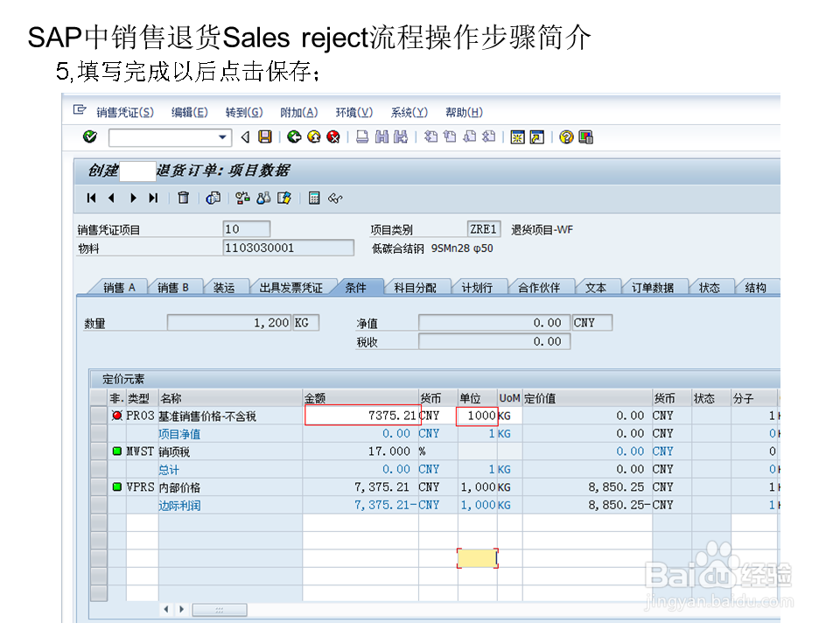Click the Next Page icon
The width and height of the screenshot is (840, 630).
(469, 137)
